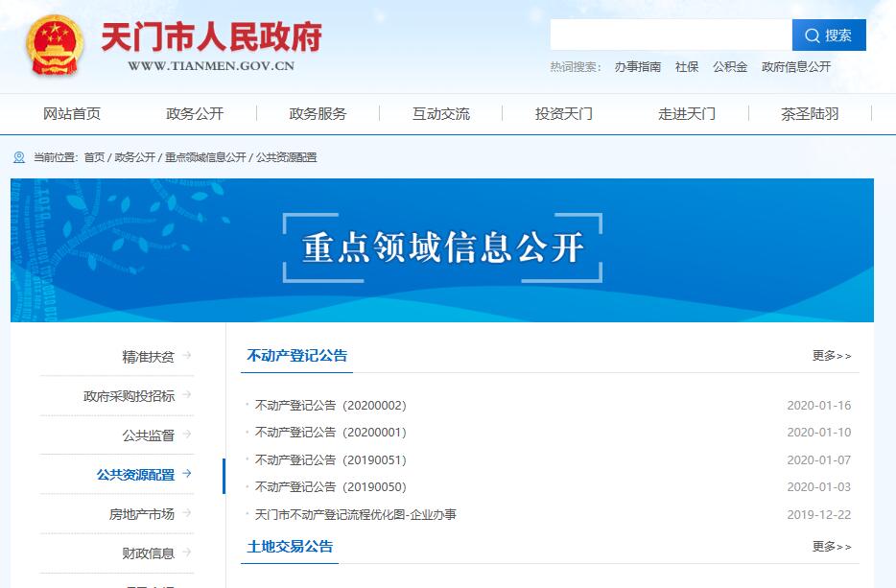The image size is (896, 588).
Task: Click the arrow beside 房地产市场
Action: 186,513
